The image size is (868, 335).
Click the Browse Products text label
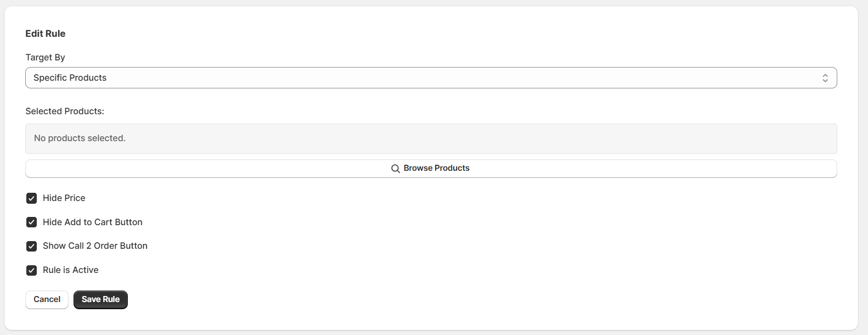click(x=437, y=169)
